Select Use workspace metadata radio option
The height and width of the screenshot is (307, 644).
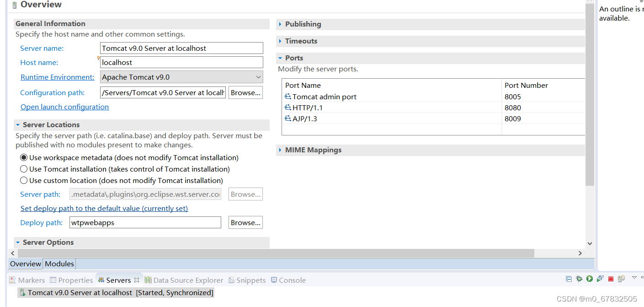(x=24, y=157)
